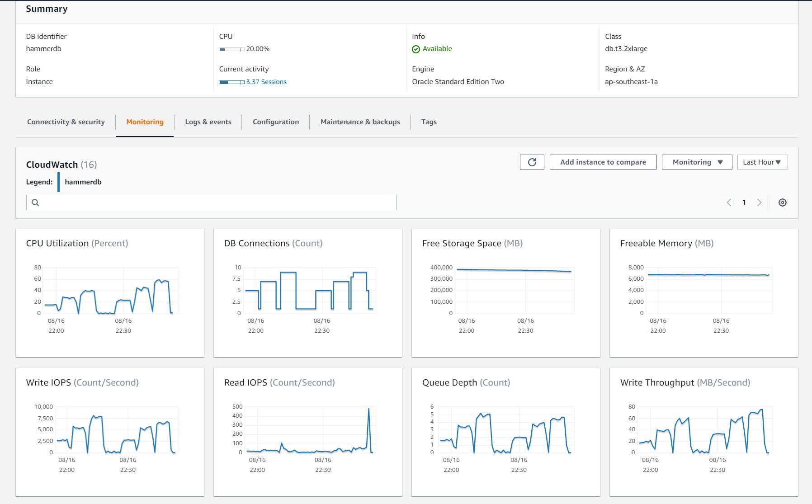Open the Last Hour time range dropdown
This screenshot has height=504, width=812.
click(762, 162)
